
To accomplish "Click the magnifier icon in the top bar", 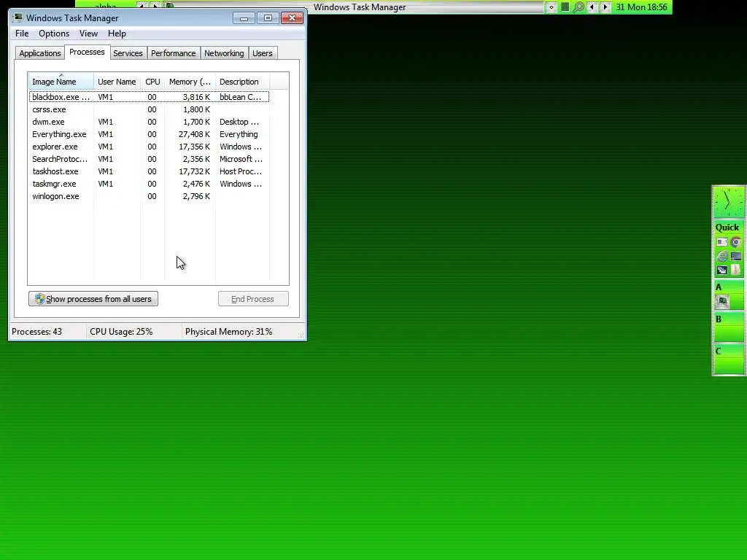I will click(578, 7).
